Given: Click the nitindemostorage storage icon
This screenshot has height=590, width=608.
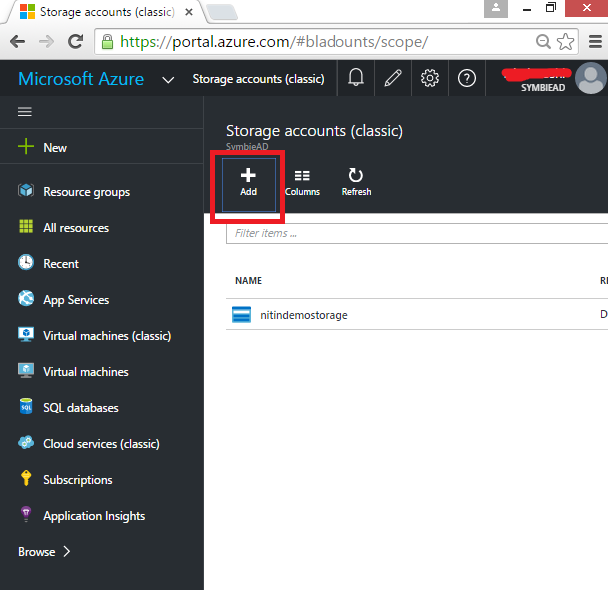Looking at the screenshot, I should [241, 314].
